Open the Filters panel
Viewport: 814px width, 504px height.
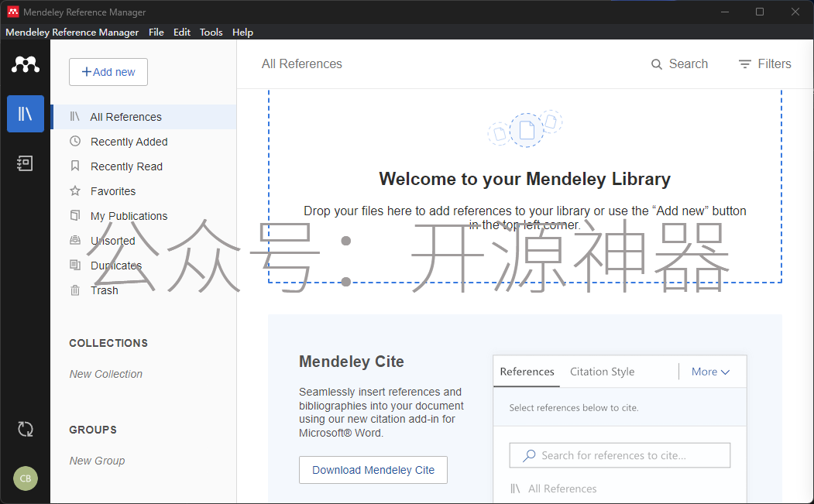click(765, 63)
